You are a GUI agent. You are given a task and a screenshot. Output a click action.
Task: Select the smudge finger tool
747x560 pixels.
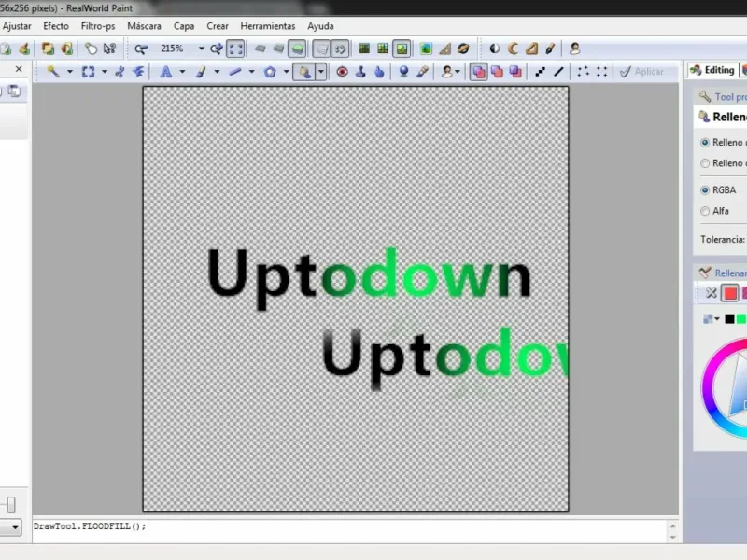click(x=379, y=72)
